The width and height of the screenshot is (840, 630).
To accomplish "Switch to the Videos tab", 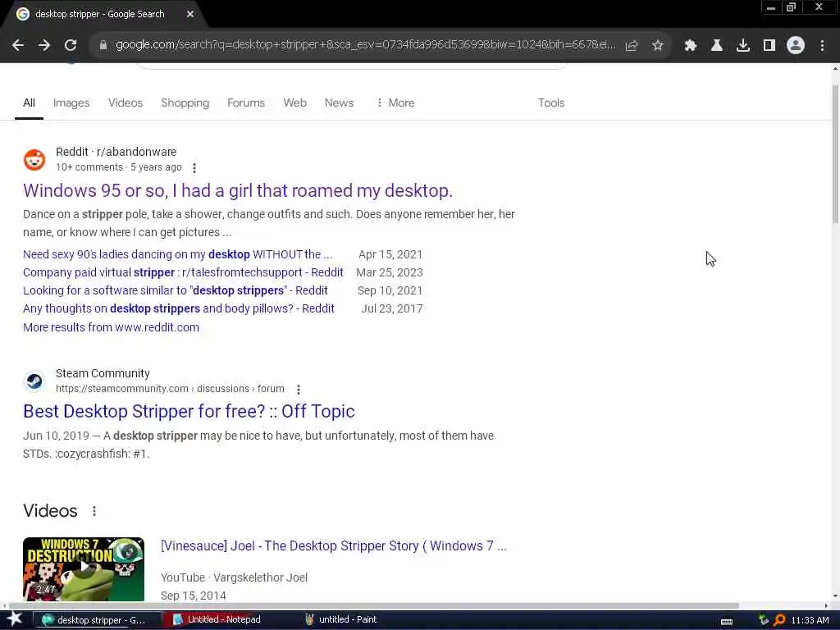I will [126, 103].
